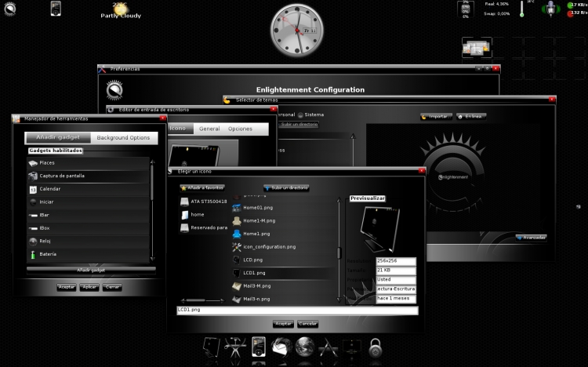Select Home01.png file

point(283,208)
